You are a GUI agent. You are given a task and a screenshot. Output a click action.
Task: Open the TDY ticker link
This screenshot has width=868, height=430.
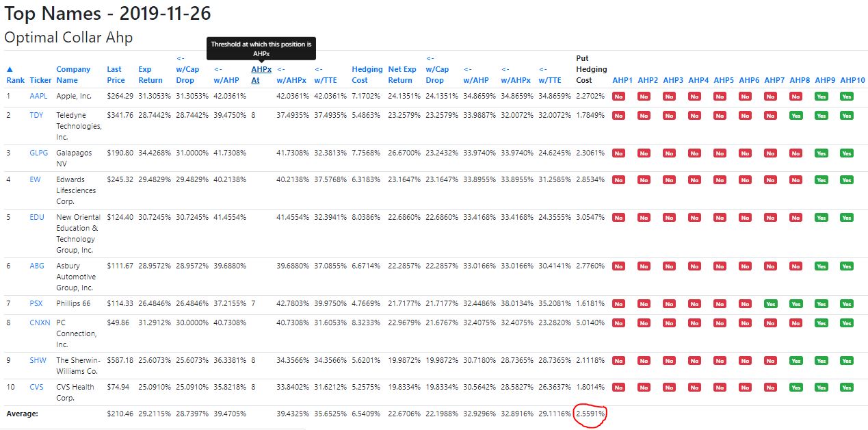pos(36,115)
